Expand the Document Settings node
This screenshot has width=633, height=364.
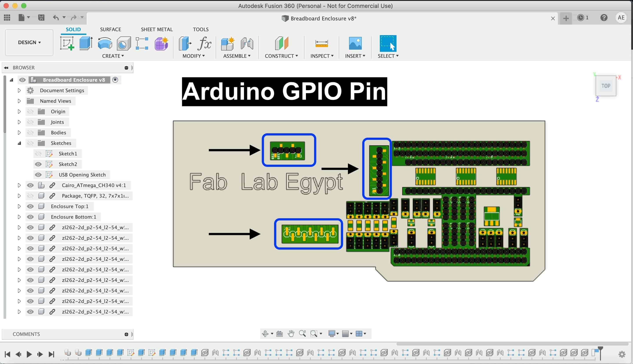pyautogui.click(x=19, y=90)
